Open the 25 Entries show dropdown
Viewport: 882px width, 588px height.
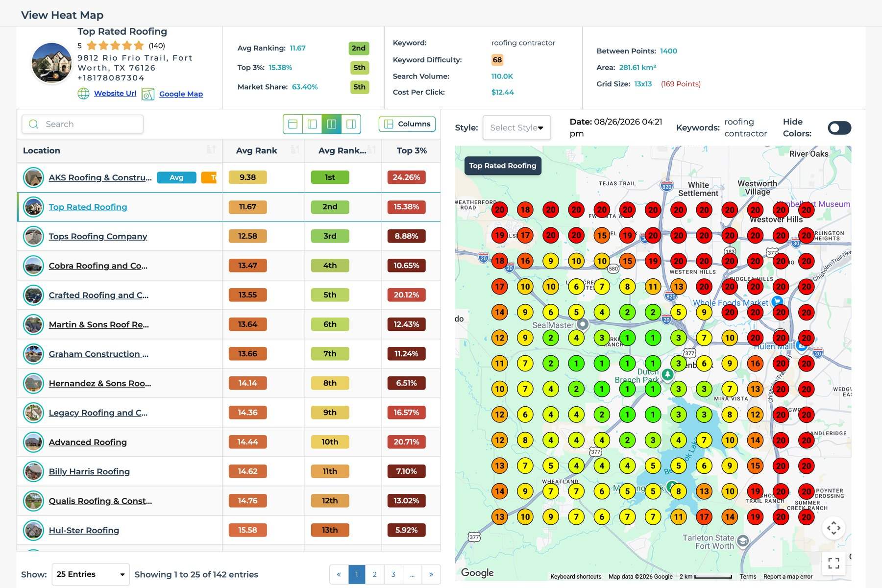(x=91, y=574)
